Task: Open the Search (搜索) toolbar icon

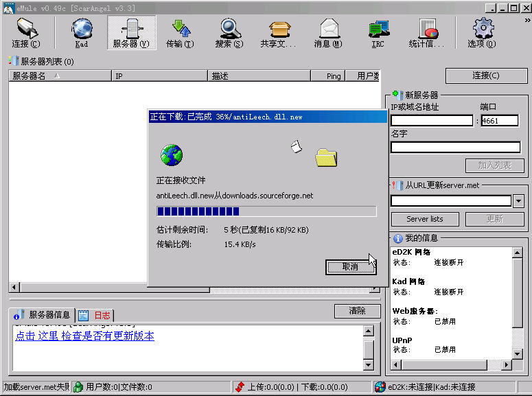Action: point(229,33)
